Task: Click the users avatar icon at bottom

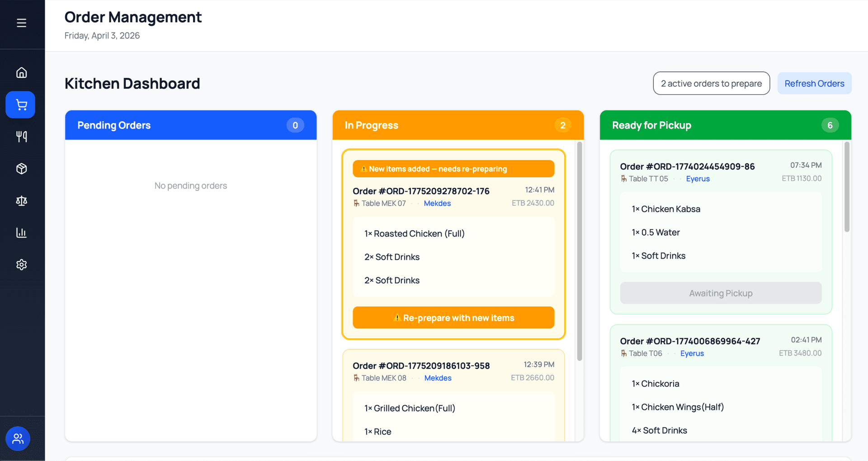Action: point(18,439)
